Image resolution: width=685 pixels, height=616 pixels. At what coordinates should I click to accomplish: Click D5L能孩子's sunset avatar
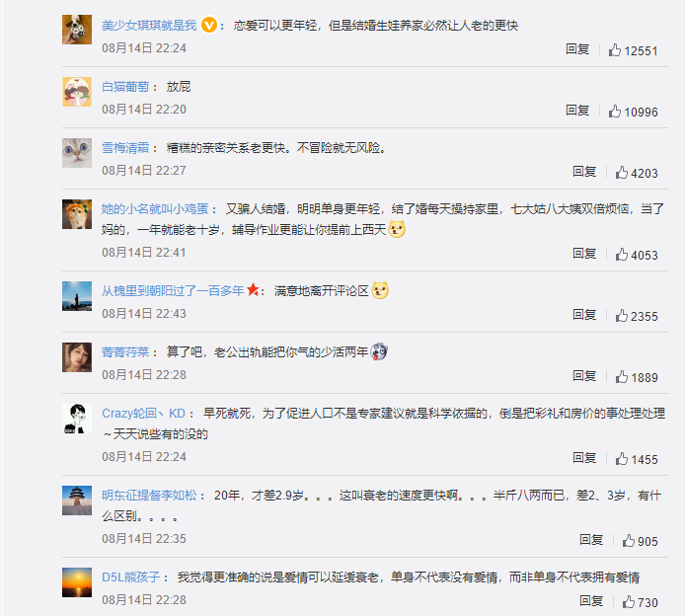point(77,581)
